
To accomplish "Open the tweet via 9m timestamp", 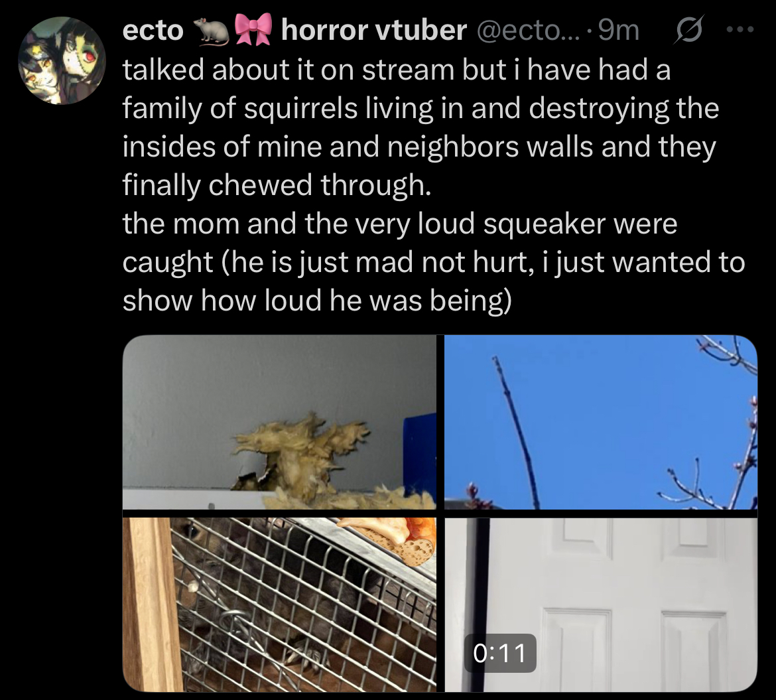I will pos(619,31).
